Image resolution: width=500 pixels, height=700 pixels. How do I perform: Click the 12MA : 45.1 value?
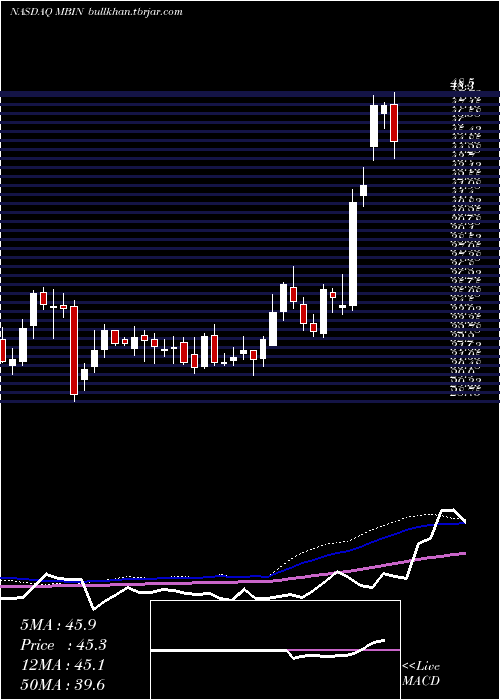click(x=62, y=665)
